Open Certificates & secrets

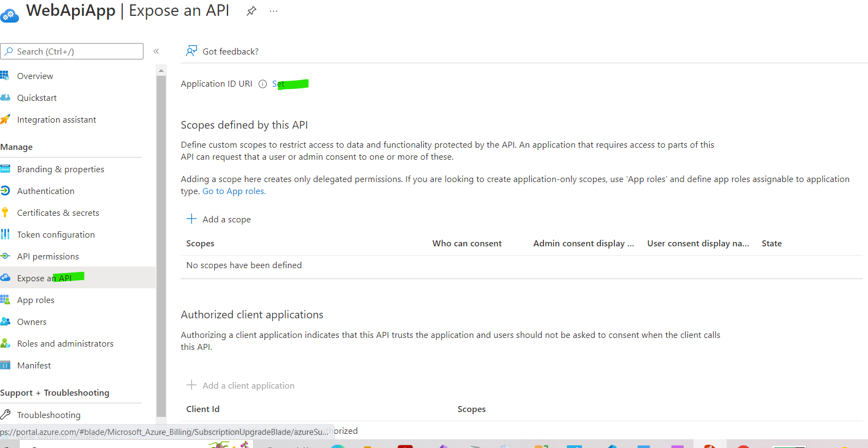coord(58,213)
